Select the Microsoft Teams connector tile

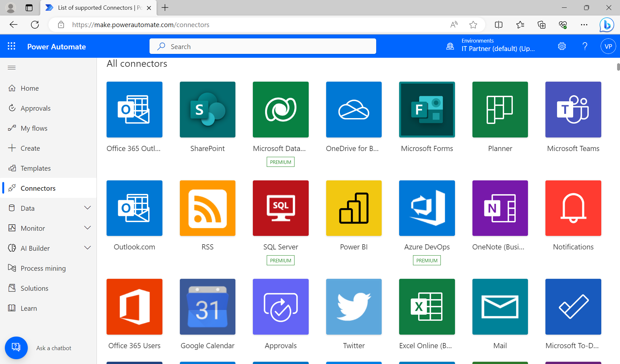click(573, 109)
